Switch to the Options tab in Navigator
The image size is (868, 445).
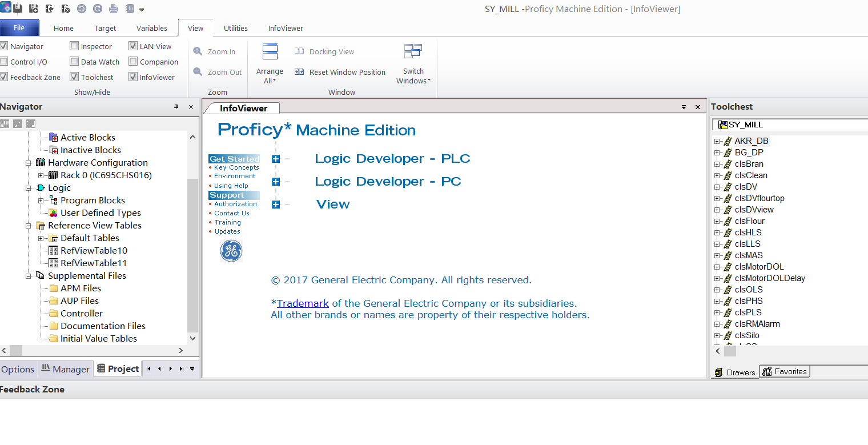(x=18, y=369)
